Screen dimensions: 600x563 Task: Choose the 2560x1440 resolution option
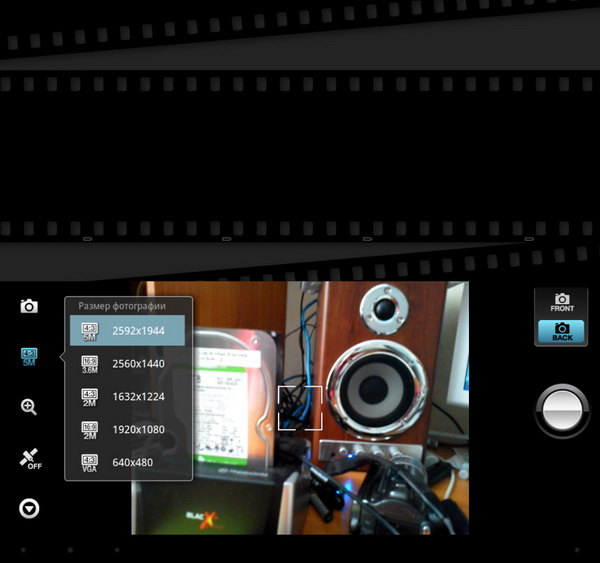(x=127, y=364)
